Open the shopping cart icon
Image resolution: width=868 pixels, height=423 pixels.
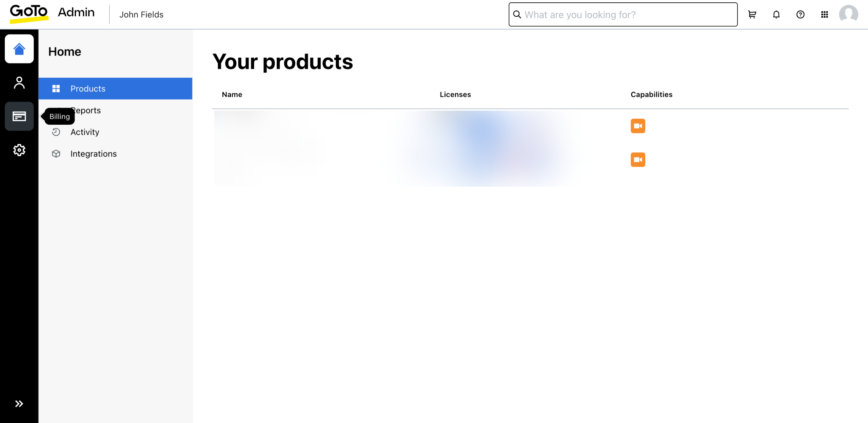tap(752, 15)
